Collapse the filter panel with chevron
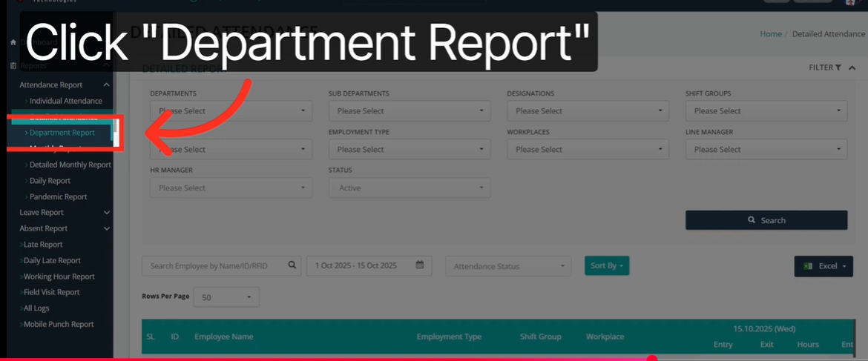Viewport: 868px width, 361px height. (x=852, y=67)
